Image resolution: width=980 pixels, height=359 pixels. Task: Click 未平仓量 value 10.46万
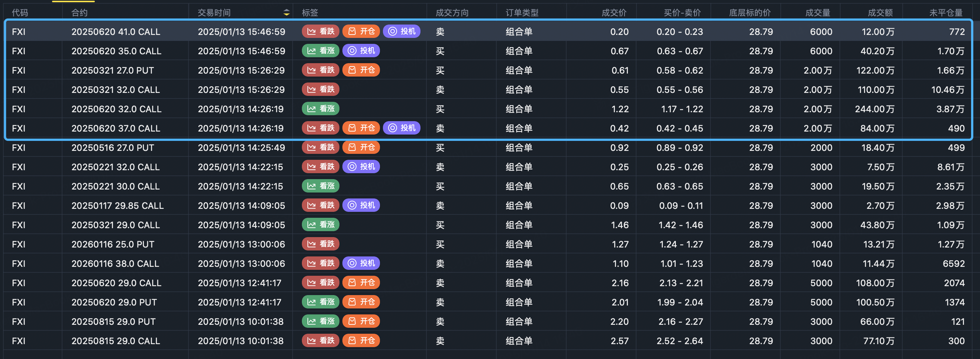point(948,90)
